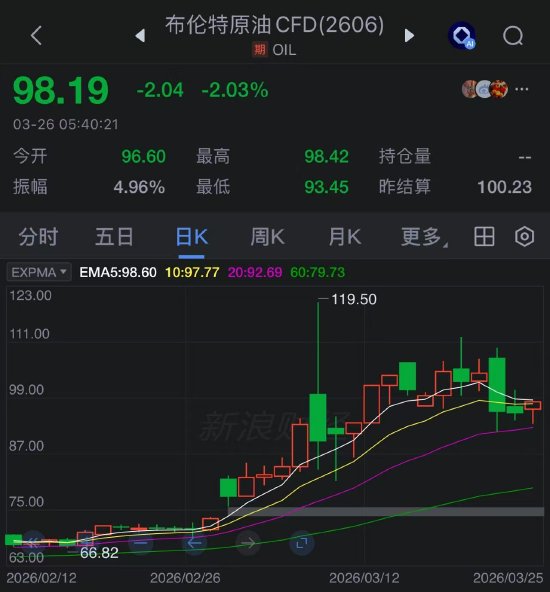
Task: Zoom out chart with minus button
Action: (x=140, y=543)
